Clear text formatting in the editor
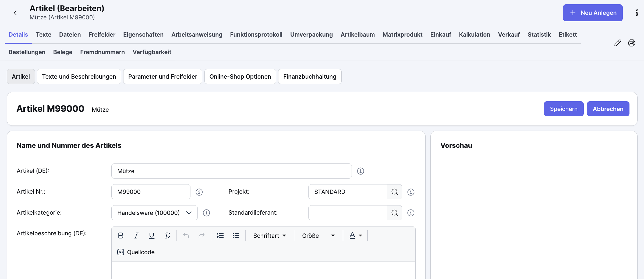 (167, 235)
